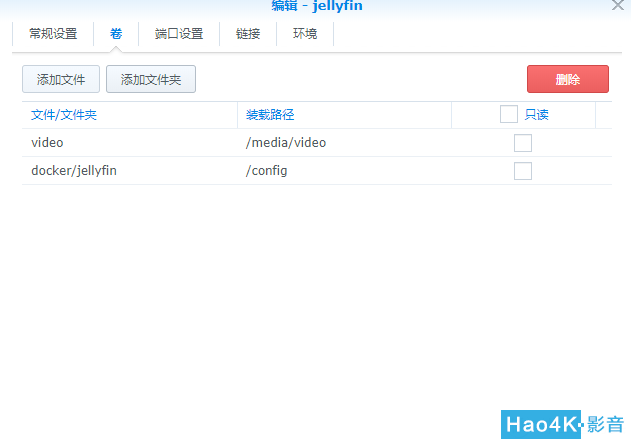The height and width of the screenshot is (443, 631).
Task: Go to the 链接 tab
Action: click(248, 34)
